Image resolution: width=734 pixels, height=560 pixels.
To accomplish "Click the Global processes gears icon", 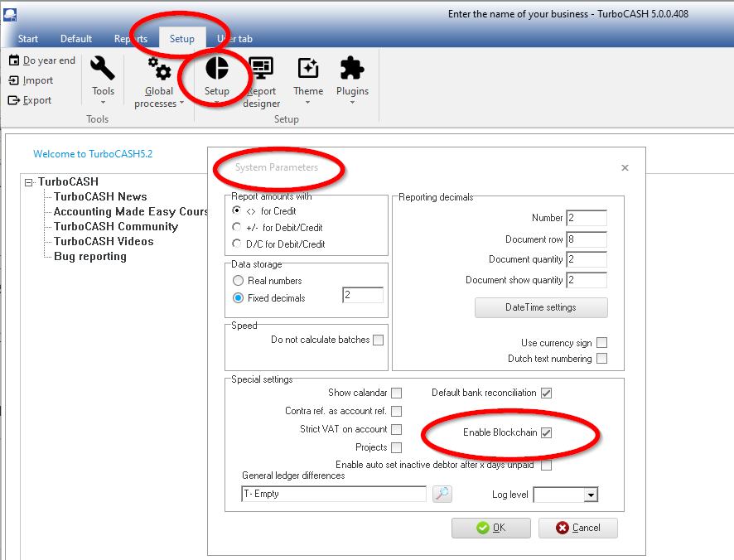I will 159,68.
